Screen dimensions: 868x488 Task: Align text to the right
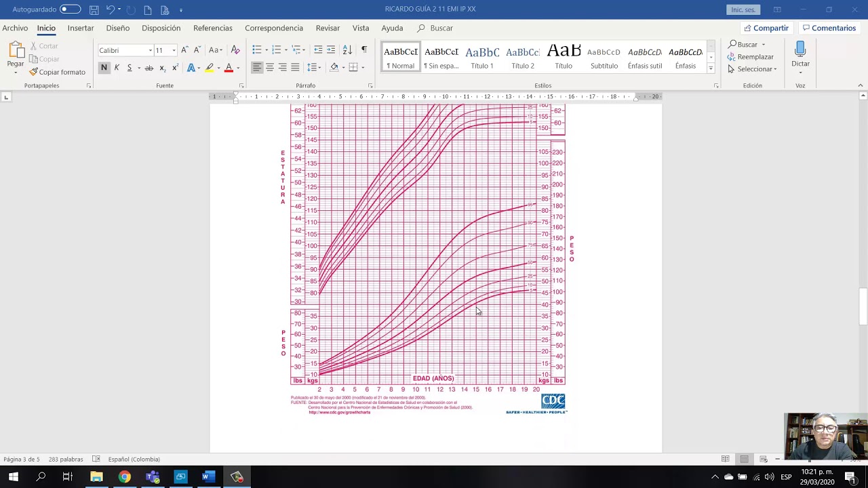(x=283, y=68)
